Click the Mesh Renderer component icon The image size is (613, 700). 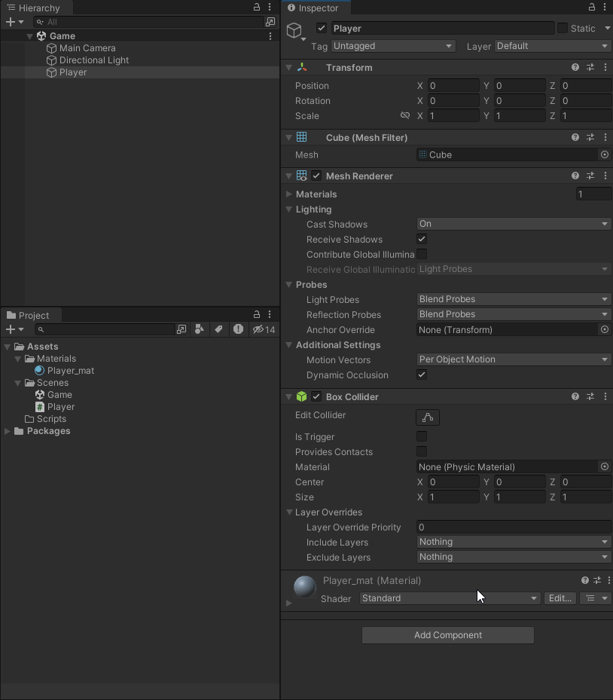click(300, 176)
